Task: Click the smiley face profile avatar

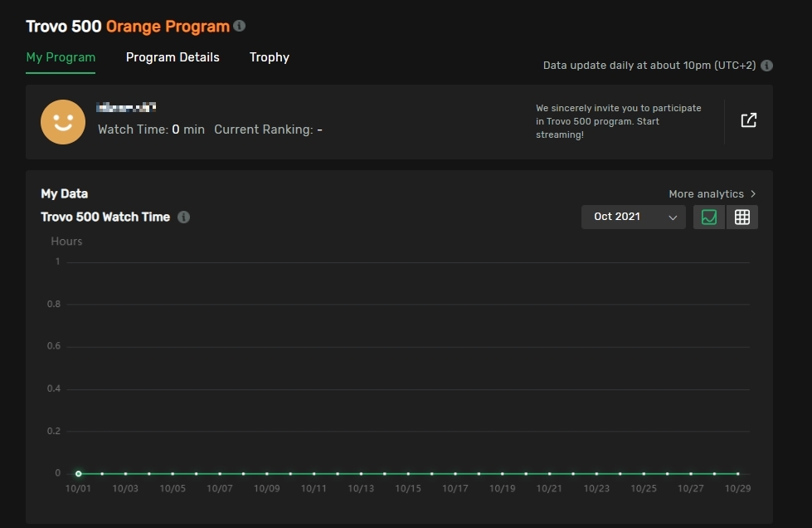Action: pyautogui.click(x=63, y=122)
